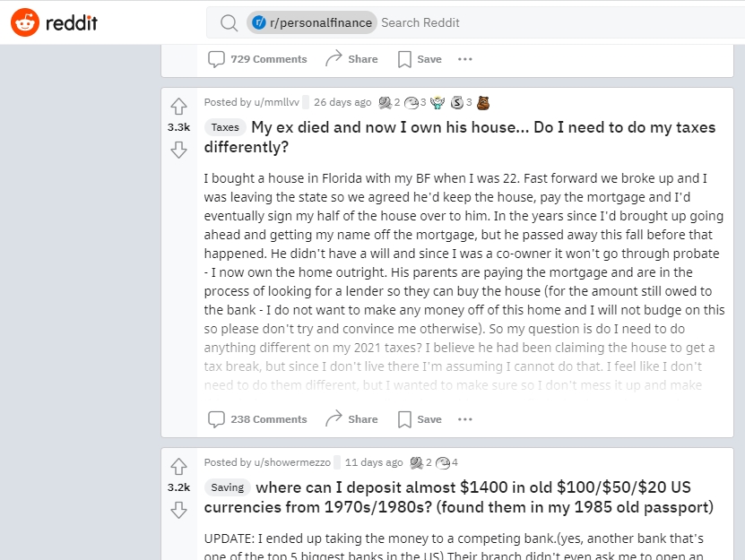Select the Taxes flair tag

225,127
